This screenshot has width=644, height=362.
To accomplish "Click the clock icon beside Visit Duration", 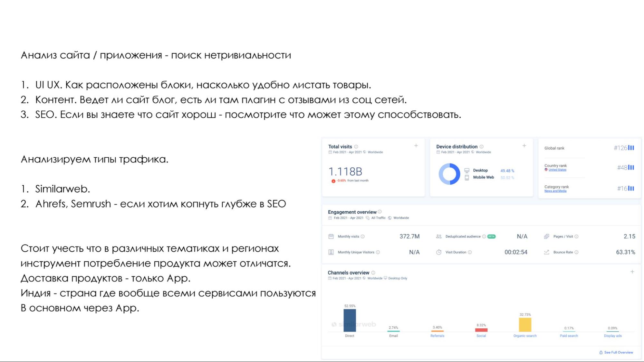I will [x=439, y=252].
